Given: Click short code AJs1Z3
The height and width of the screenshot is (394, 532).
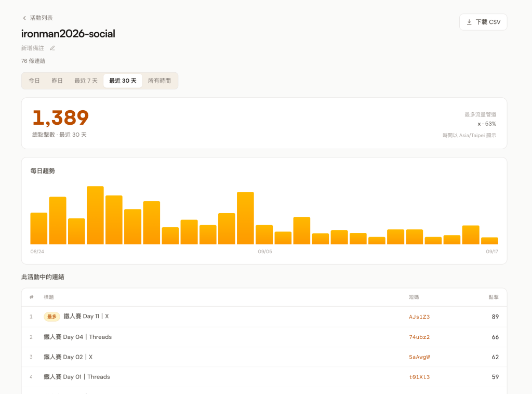Looking at the screenshot, I should [419, 317].
